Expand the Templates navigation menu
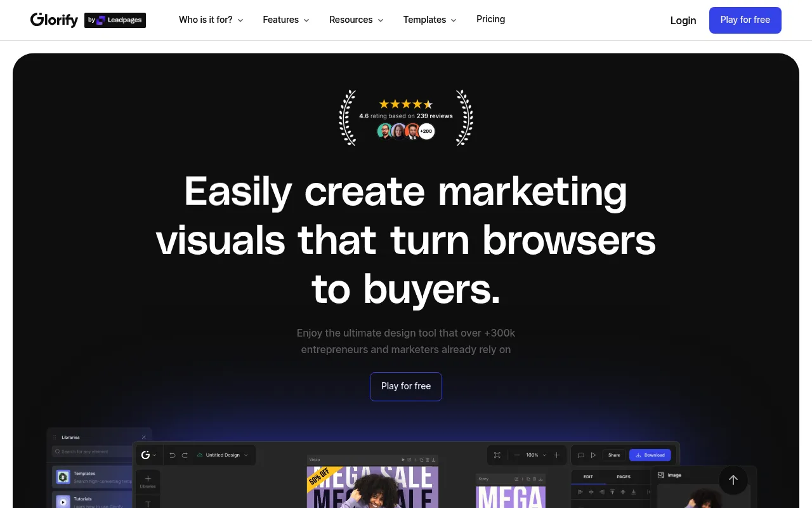The image size is (812, 508). point(430,20)
